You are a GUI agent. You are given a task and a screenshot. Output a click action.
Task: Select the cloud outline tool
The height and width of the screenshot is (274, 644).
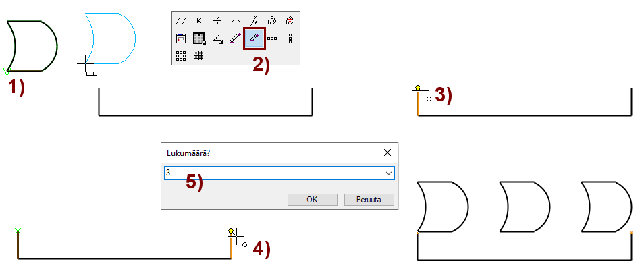[272, 21]
